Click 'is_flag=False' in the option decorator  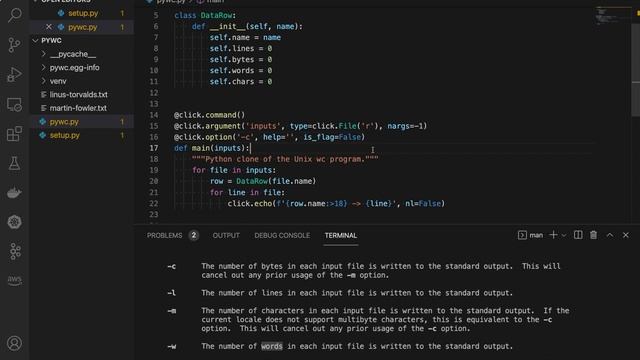coord(331,137)
